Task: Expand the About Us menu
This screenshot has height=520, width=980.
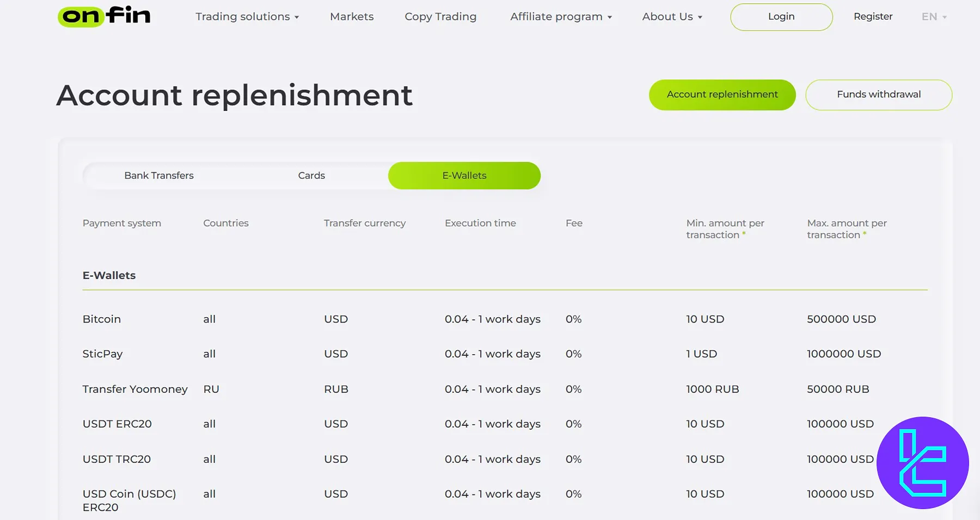Action: (x=672, y=17)
